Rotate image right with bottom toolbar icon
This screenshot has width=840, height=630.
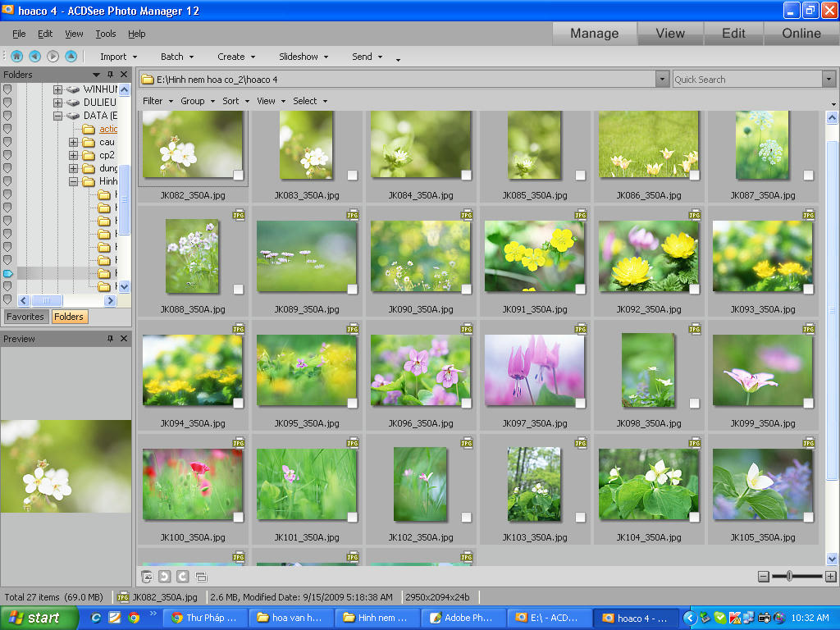coord(183,577)
